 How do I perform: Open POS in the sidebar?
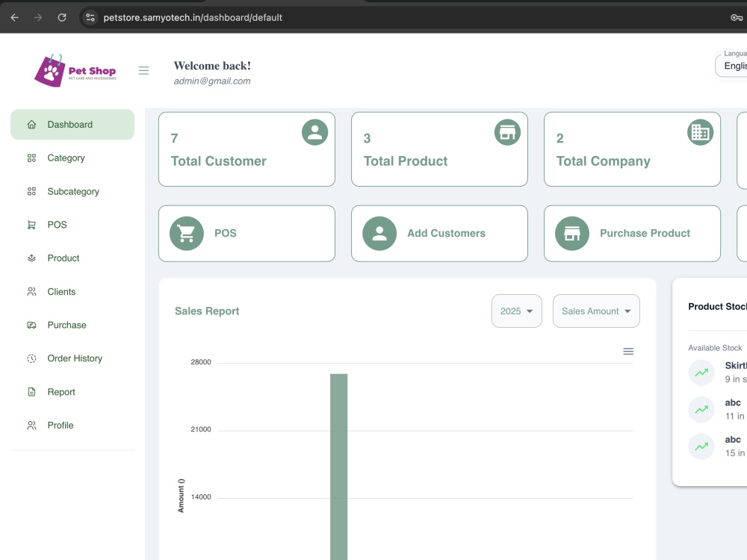[72, 225]
